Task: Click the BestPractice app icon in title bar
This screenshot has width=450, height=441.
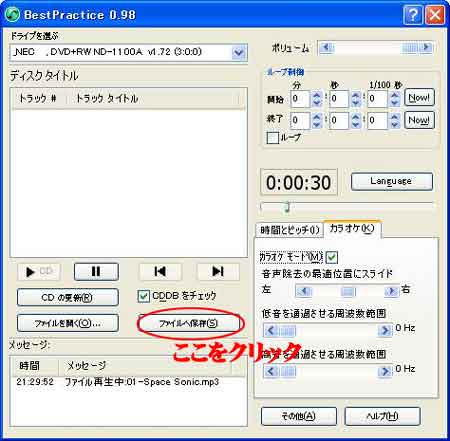Action: [12, 15]
